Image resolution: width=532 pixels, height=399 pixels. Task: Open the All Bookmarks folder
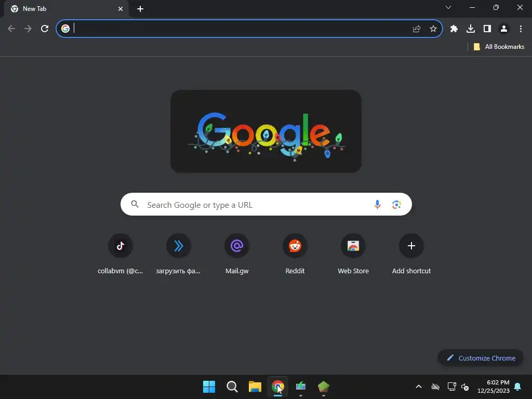click(499, 47)
